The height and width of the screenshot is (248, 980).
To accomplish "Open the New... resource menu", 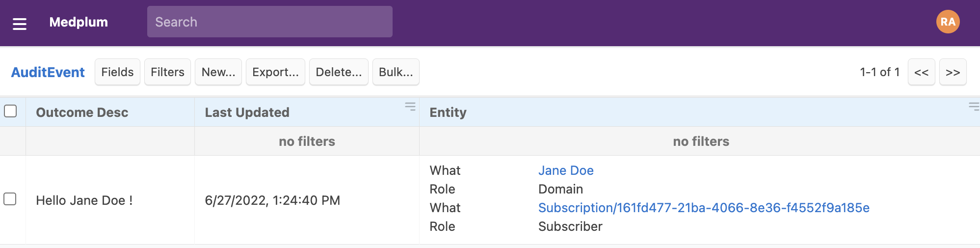I will tap(218, 72).
